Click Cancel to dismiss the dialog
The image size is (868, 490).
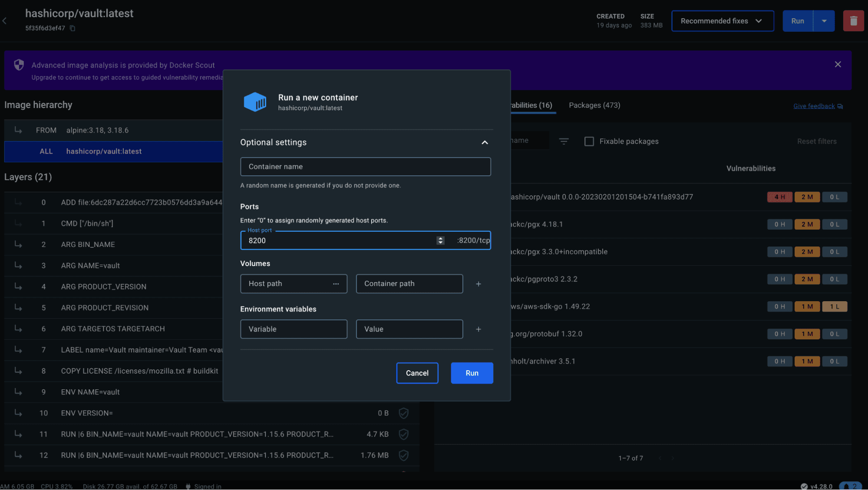[x=417, y=372]
